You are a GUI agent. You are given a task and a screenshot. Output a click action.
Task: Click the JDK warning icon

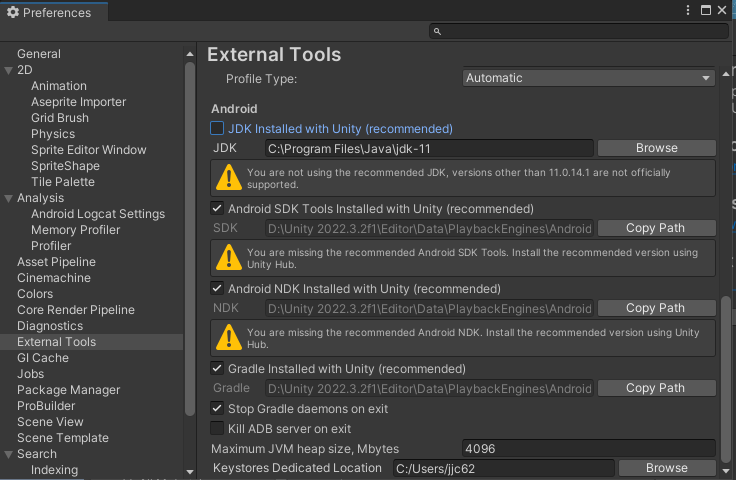(x=228, y=179)
